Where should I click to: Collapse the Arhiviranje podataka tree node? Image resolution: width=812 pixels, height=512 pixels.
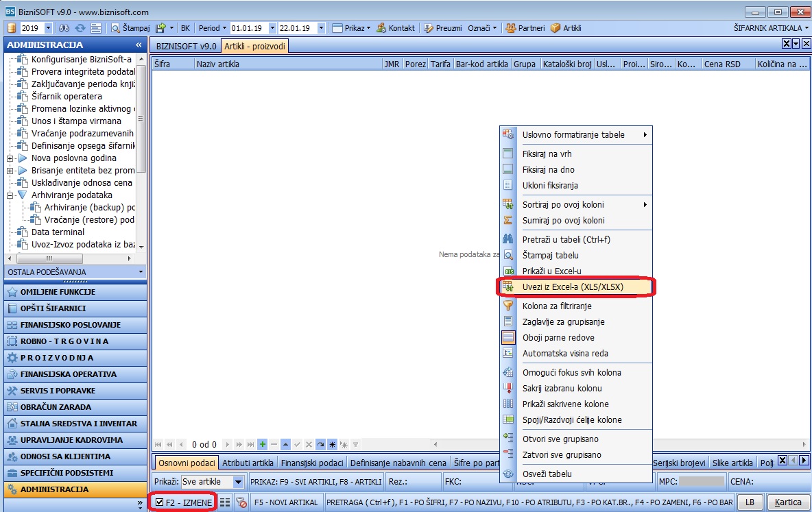(x=10, y=196)
